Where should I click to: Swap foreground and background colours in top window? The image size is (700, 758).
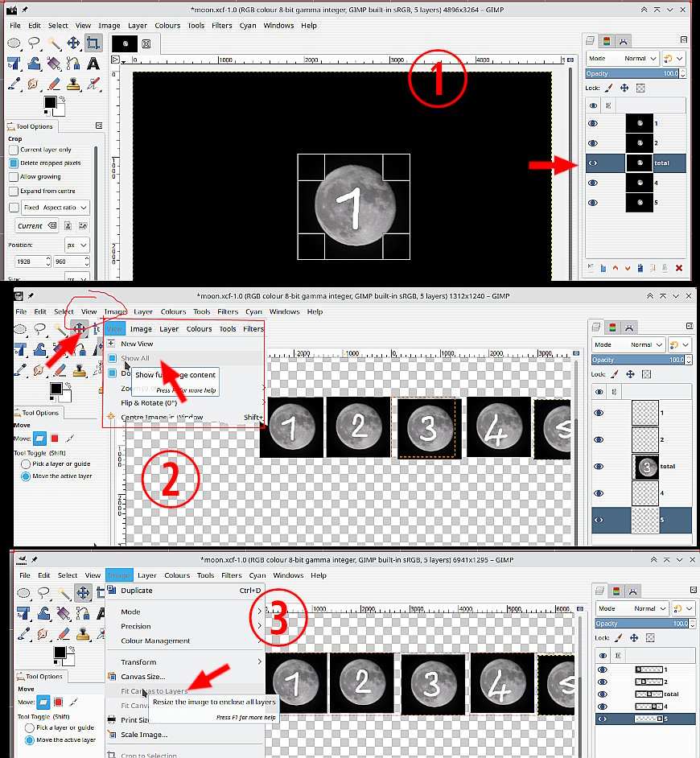62,99
